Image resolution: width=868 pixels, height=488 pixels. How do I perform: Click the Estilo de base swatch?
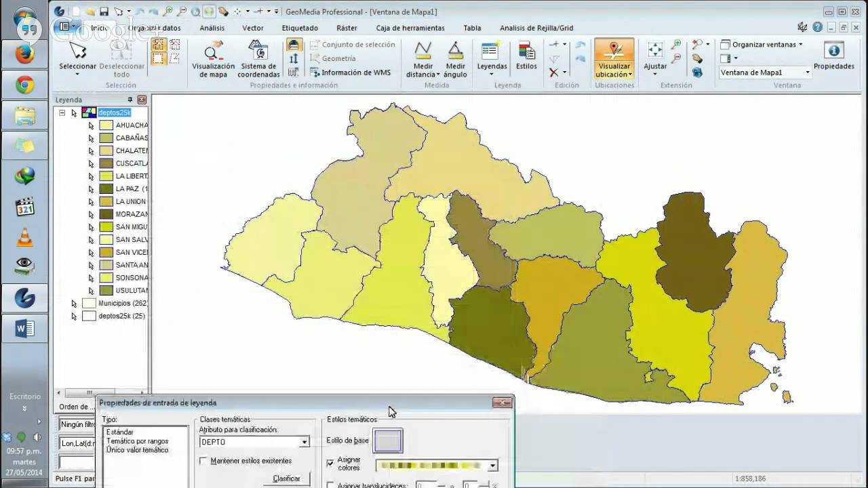388,441
